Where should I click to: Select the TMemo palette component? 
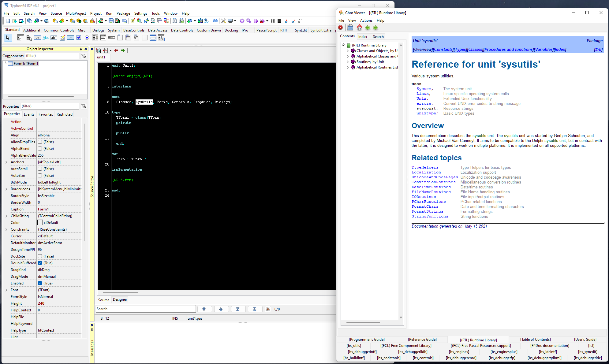[x=62, y=38]
